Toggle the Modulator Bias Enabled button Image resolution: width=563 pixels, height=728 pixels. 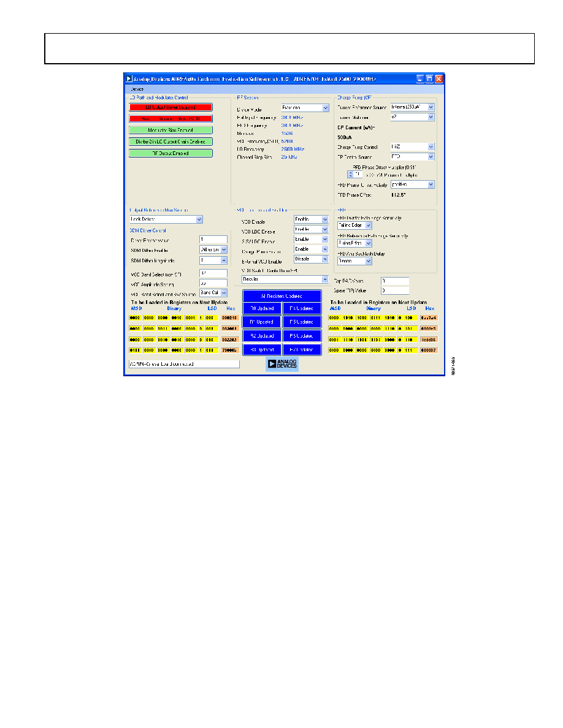[x=170, y=130]
